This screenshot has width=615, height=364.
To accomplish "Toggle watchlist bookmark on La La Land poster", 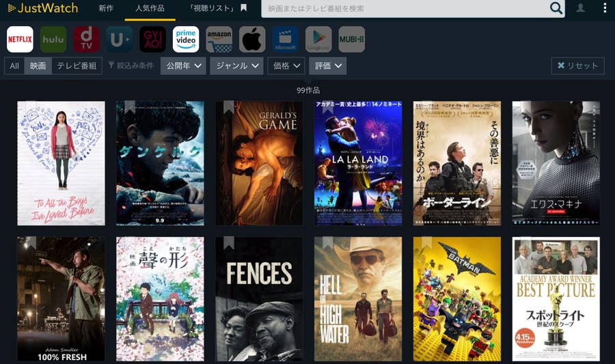I will tap(327, 107).
